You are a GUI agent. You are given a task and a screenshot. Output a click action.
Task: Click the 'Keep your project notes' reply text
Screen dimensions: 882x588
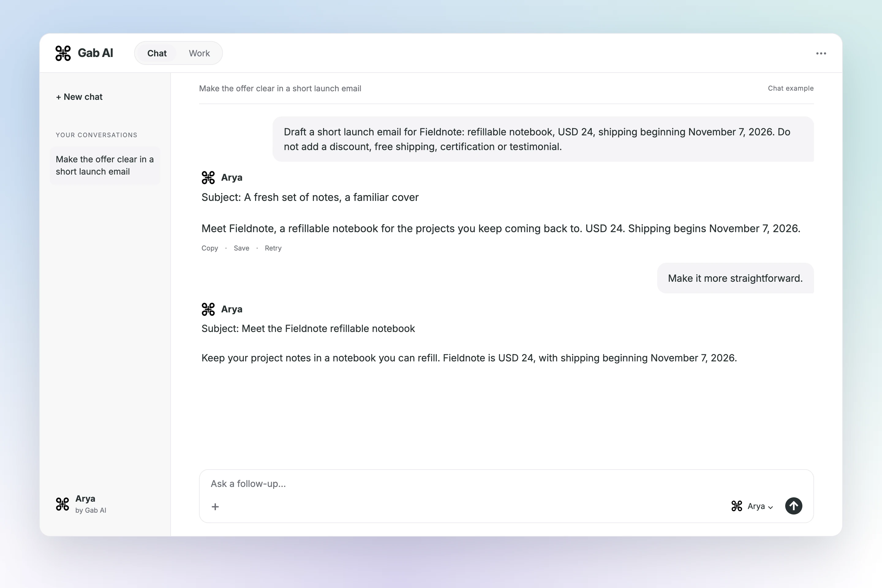[x=469, y=358]
